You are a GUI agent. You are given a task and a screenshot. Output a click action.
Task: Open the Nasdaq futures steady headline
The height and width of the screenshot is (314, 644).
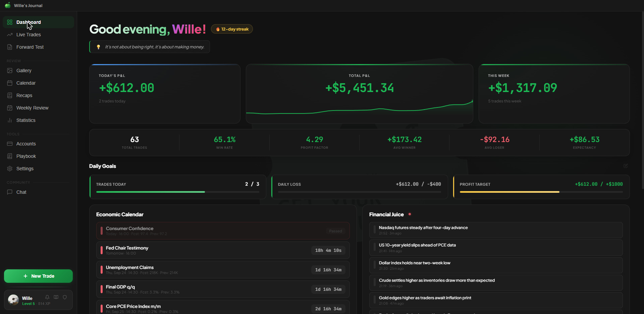pos(496,230)
